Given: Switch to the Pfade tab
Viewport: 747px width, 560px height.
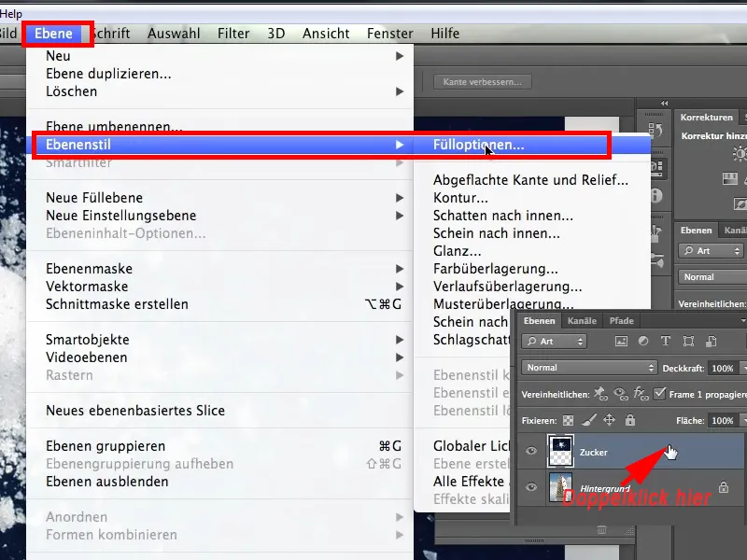Looking at the screenshot, I should 622,321.
